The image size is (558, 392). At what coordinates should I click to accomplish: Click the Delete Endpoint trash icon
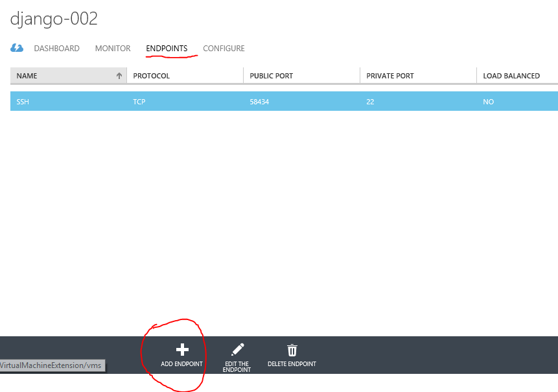click(x=292, y=350)
